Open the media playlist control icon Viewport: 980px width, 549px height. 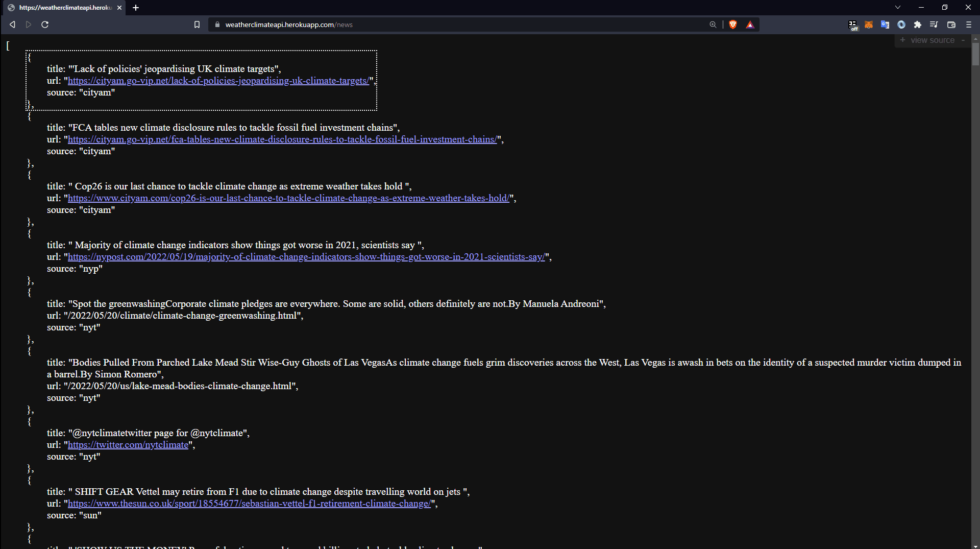pyautogui.click(x=934, y=25)
